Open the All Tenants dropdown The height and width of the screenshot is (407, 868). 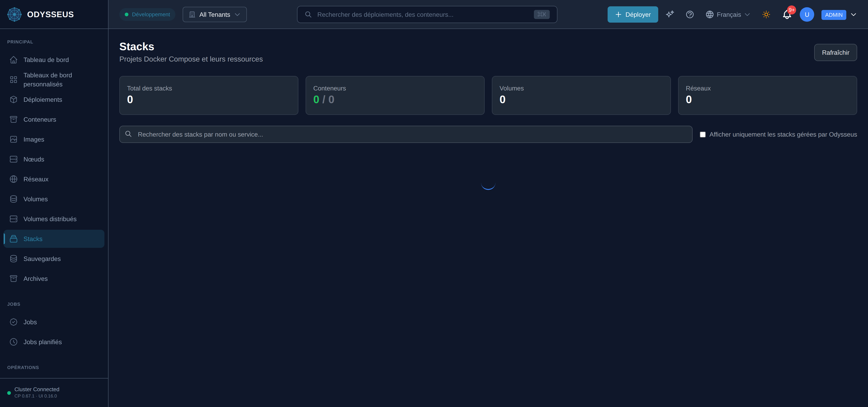click(x=215, y=14)
